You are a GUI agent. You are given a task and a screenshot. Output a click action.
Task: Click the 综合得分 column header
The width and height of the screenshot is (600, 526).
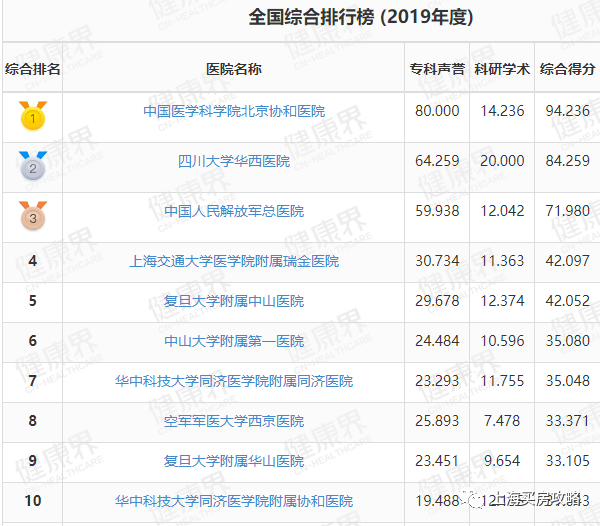click(x=567, y=69)
